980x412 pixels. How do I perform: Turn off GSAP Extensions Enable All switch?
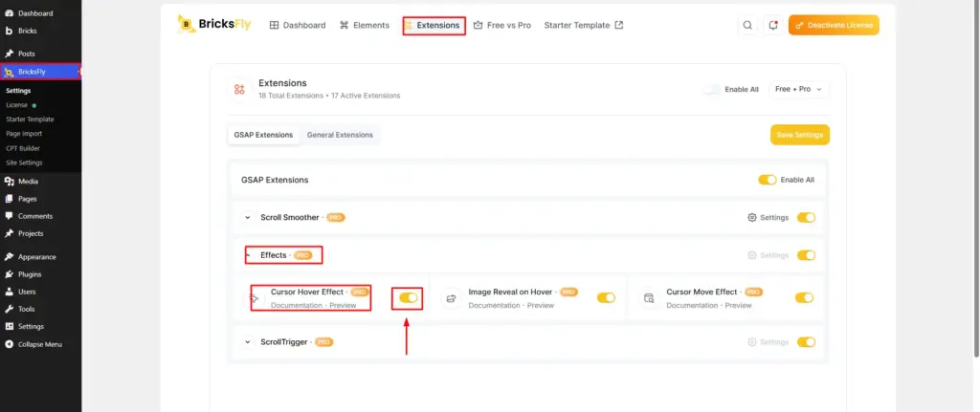tap(768, 180)
